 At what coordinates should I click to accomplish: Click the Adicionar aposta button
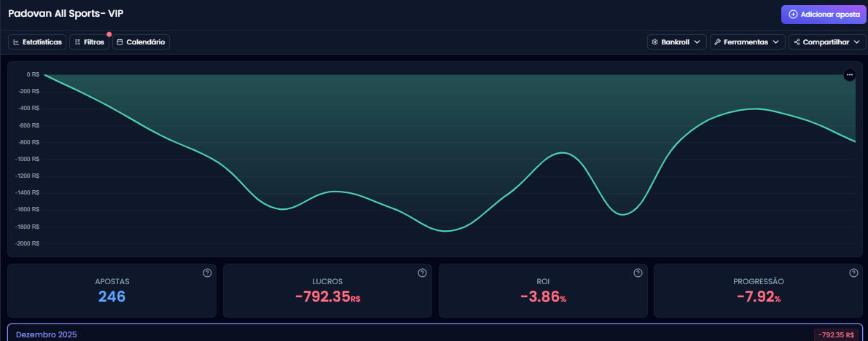pos(823,15)
